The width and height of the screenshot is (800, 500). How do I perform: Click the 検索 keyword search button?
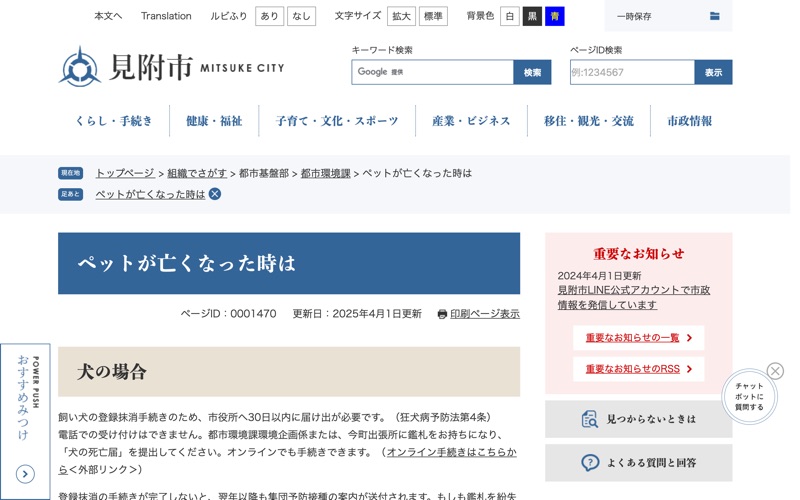tap(532, 72)
